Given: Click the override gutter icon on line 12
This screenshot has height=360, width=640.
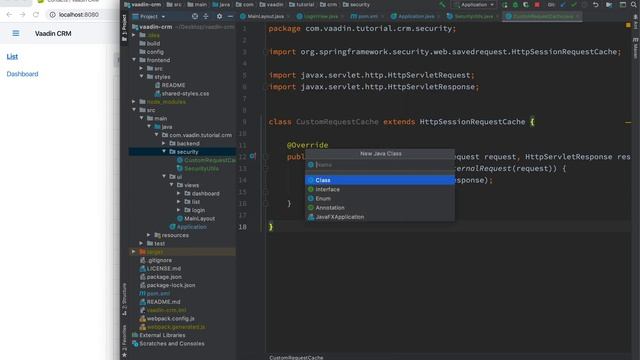Looking at the screenshot, I should (252, 156).
